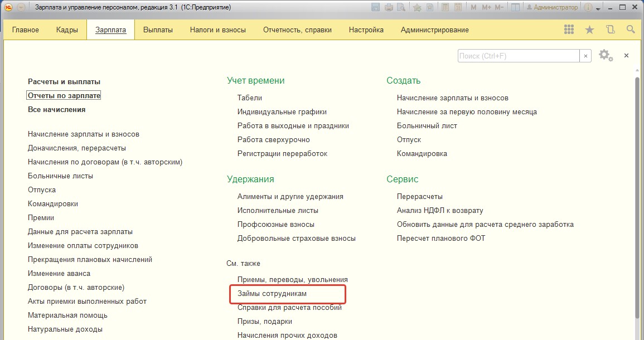Click the magnifier search icon in the section panel
The image size is (644, 340).
[631, 29]
